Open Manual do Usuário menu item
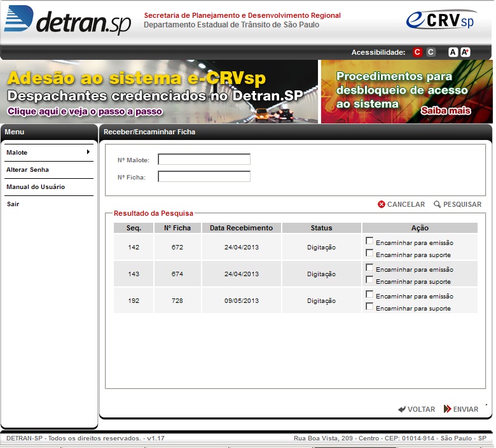 [x=49, y=187]
